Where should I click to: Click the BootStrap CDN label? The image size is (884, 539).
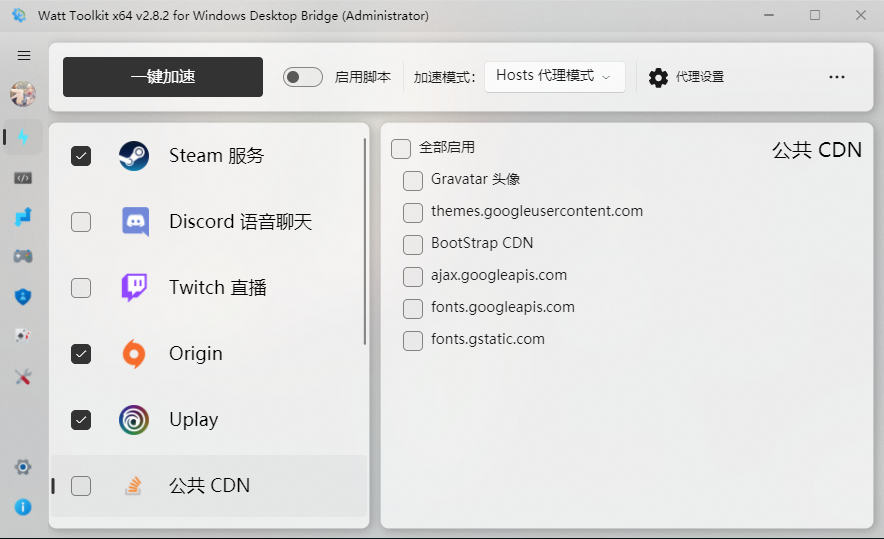482,243
